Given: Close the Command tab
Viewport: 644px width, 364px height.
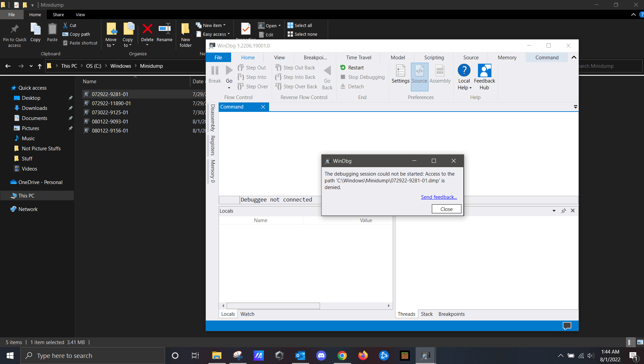Looking at the screenshot, I should click(263, 107).
